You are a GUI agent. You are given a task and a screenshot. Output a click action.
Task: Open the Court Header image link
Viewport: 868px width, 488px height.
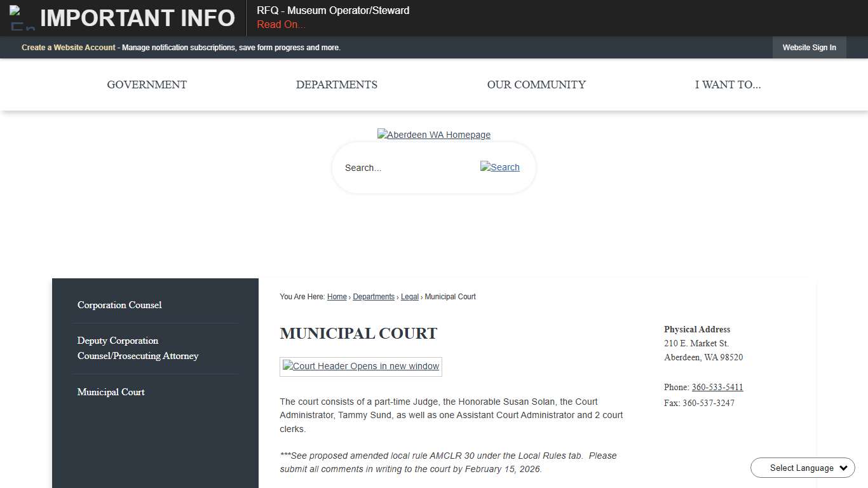[x=360, y=366]
